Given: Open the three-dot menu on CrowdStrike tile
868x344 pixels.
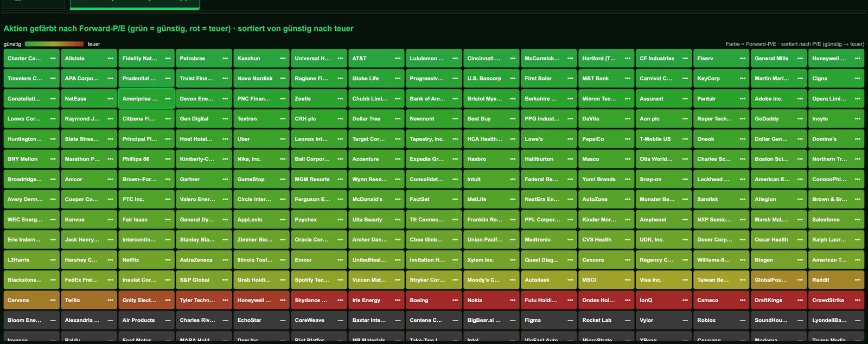Looking at the screenshot, I should pyautogui.click(x=858, y=300).
